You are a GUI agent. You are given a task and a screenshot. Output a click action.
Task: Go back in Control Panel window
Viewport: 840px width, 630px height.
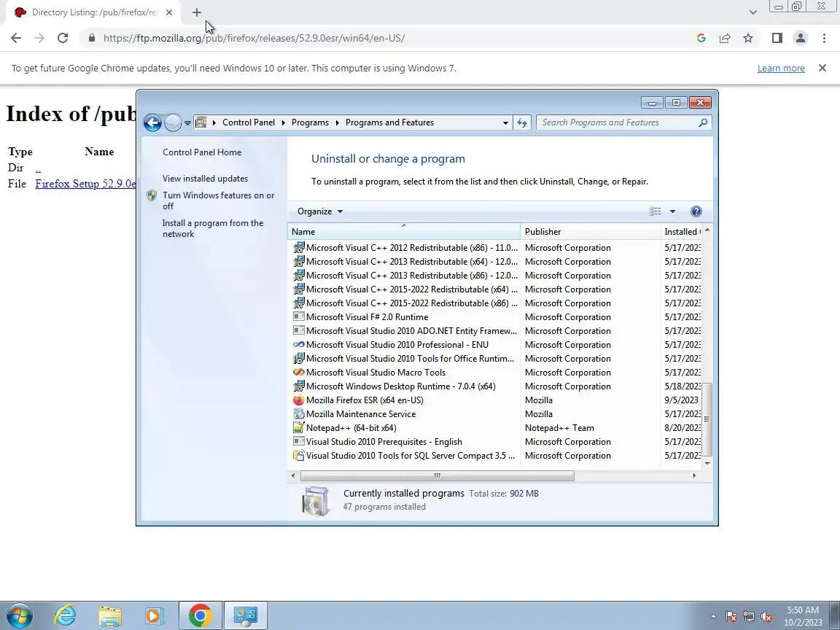[x=152, y=122]
